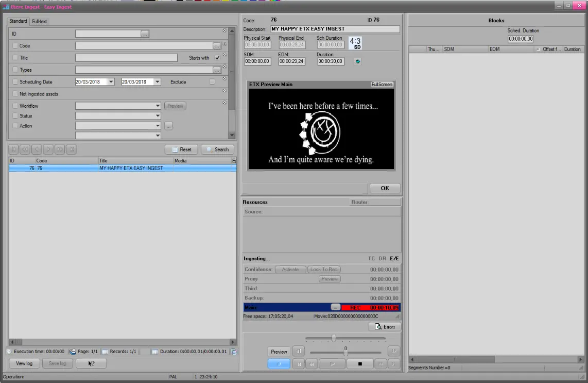Tick the Not ingested assets checkbox
Screen dimensions: 588x383
tap(15, 94)
